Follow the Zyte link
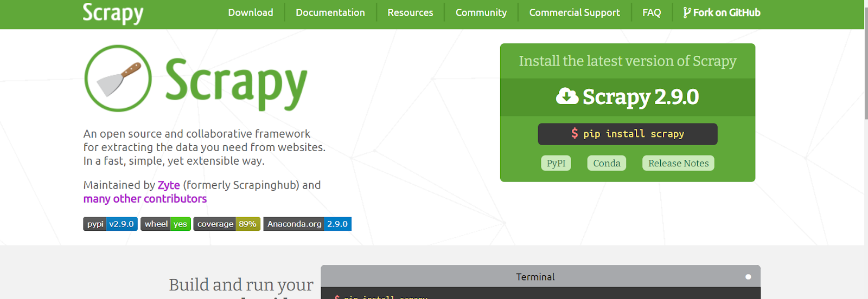This screenshot has width=868, height=299. tap(169, 185)
